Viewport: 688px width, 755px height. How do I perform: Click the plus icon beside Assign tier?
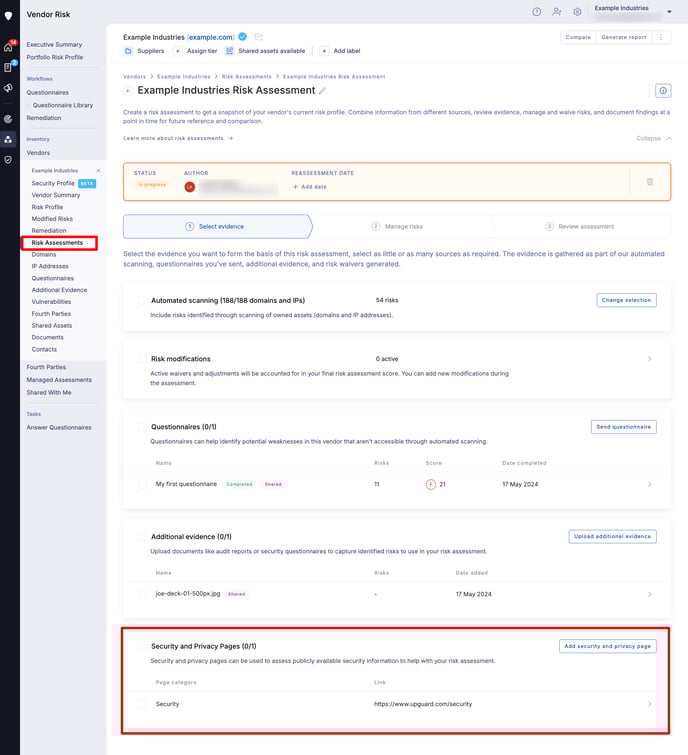click(178, 51)
